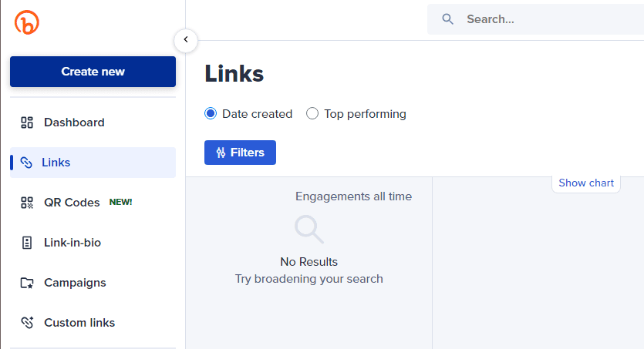Select the Top performing radio button
This screenshot has width=644, height=349.
pos(312,114)
